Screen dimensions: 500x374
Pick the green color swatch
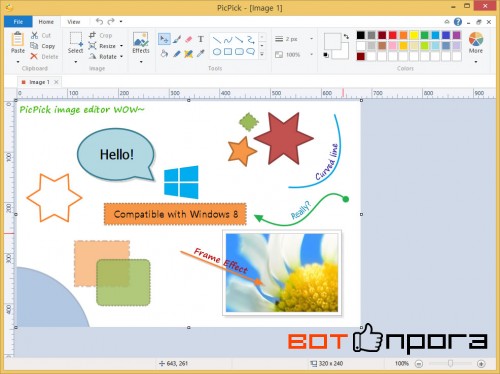[x=425, y=35]
